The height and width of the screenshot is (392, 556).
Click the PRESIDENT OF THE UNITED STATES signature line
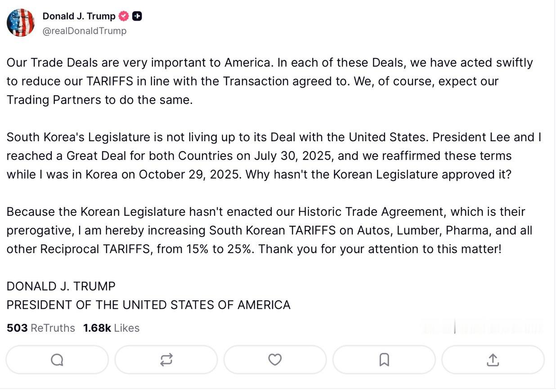(148, 304)
